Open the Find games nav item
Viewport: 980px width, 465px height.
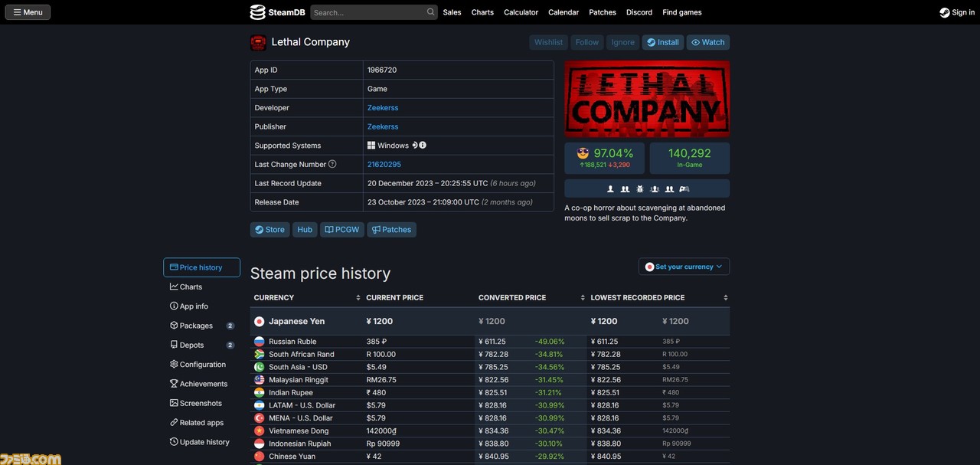click(x=682, y=12)
